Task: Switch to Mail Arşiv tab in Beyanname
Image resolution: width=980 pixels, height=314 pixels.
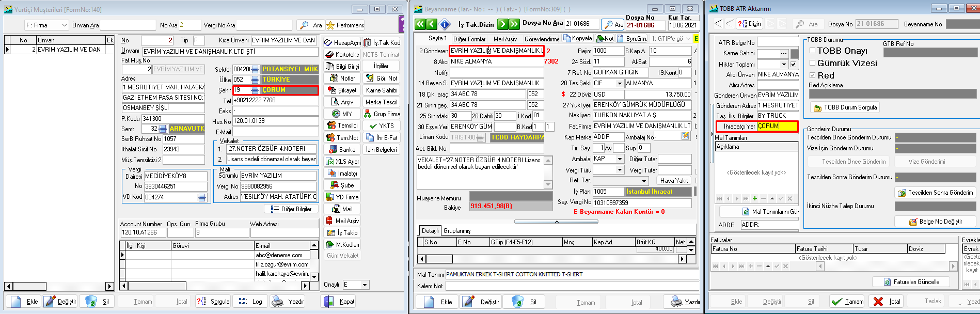Action: [505, 39]
